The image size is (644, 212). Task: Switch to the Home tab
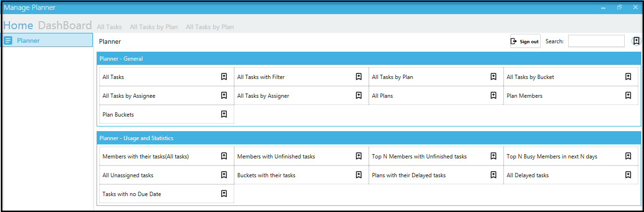(x=18, y=25)
